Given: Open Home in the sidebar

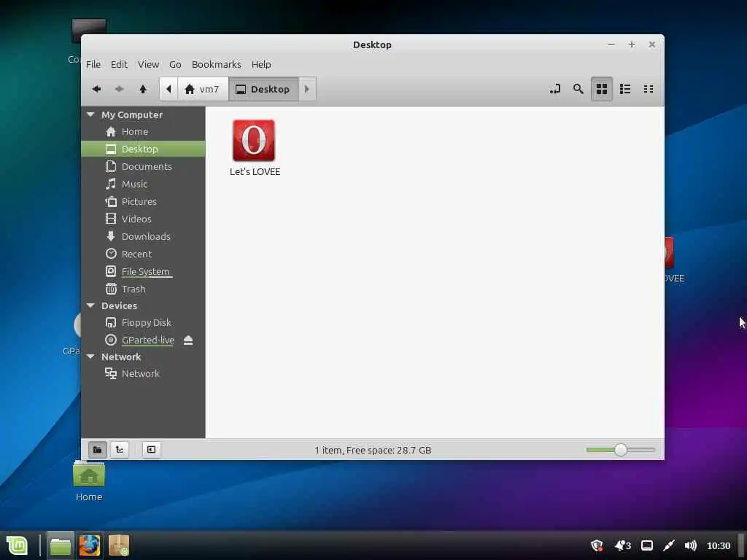Looking at the screenshot, I should (143, 131).
